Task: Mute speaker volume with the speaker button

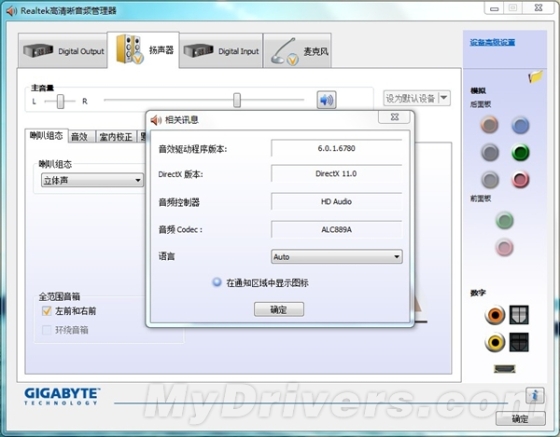Action: (x=326, y=100)
